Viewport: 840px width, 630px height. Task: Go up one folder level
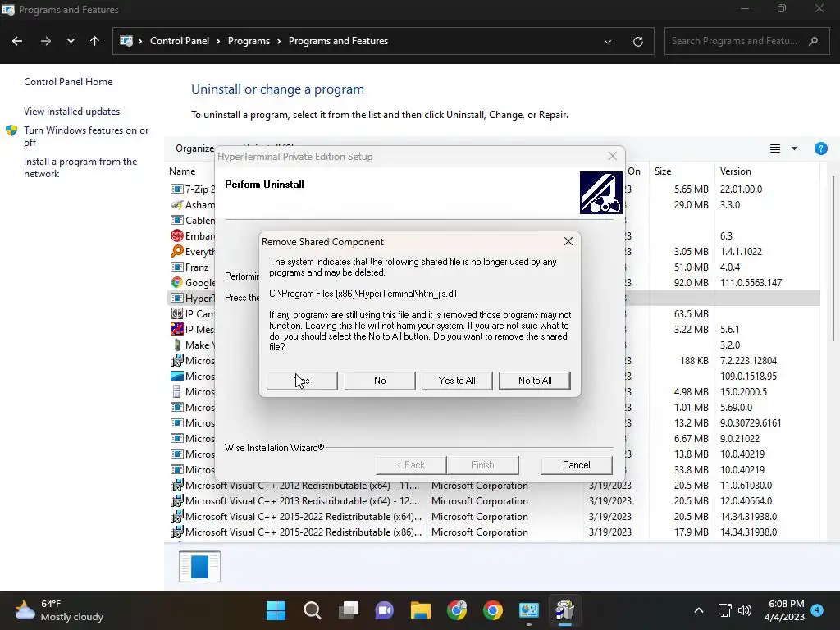[95, 41]
